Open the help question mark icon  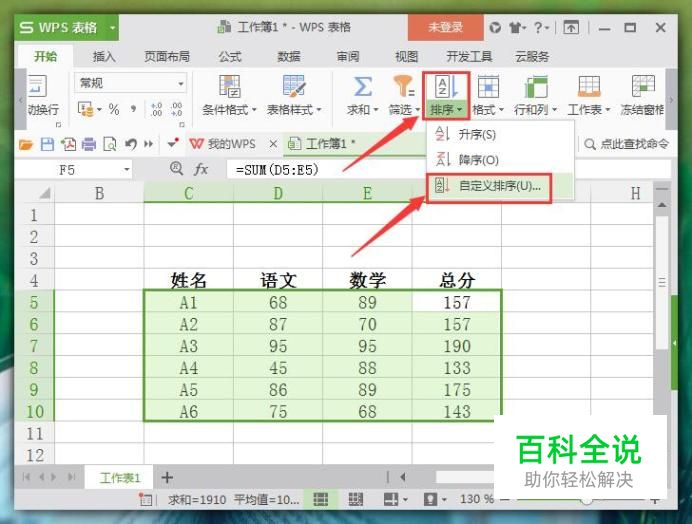tap(538, 28)
